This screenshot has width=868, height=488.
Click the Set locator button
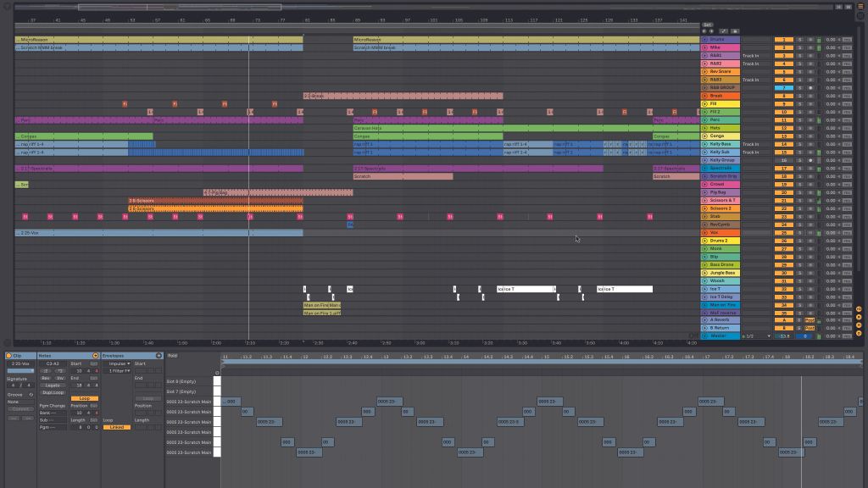[x=708, y=25]
